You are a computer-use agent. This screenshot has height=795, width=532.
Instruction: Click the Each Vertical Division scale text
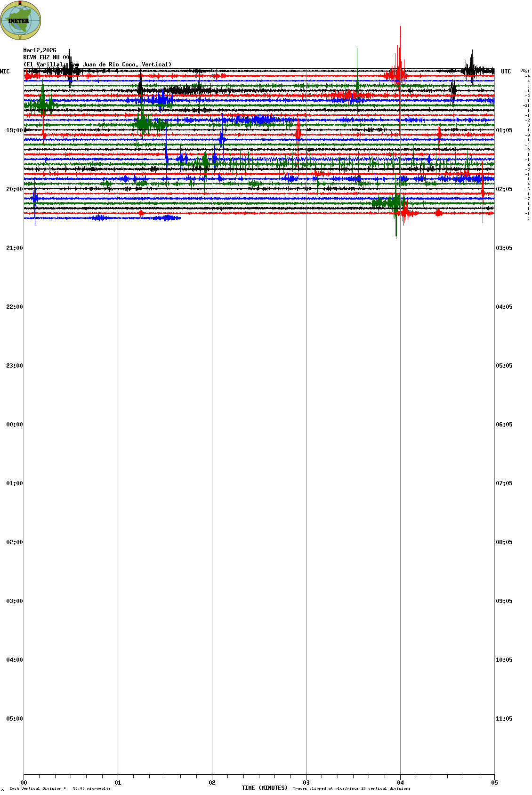pos(60,788)
